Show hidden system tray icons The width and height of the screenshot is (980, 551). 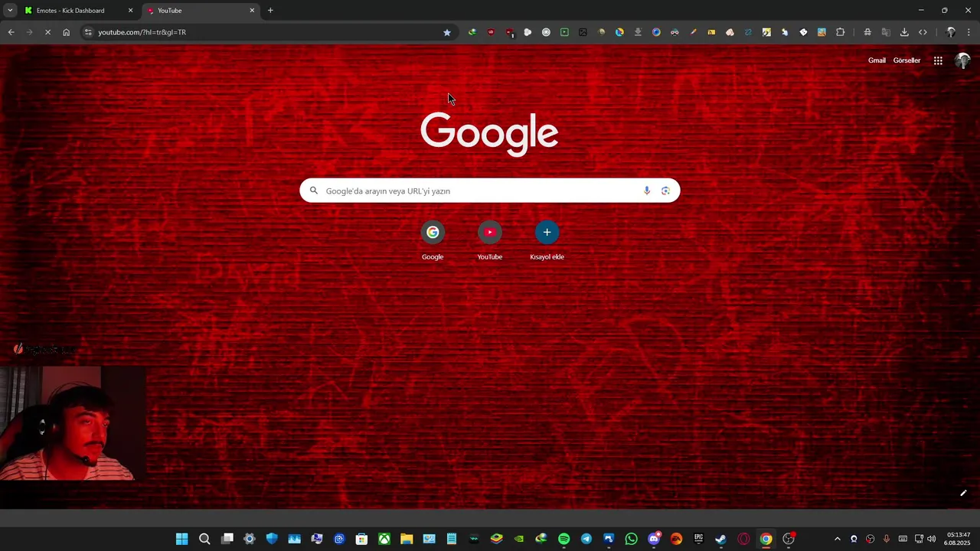(x=837, y=539)
